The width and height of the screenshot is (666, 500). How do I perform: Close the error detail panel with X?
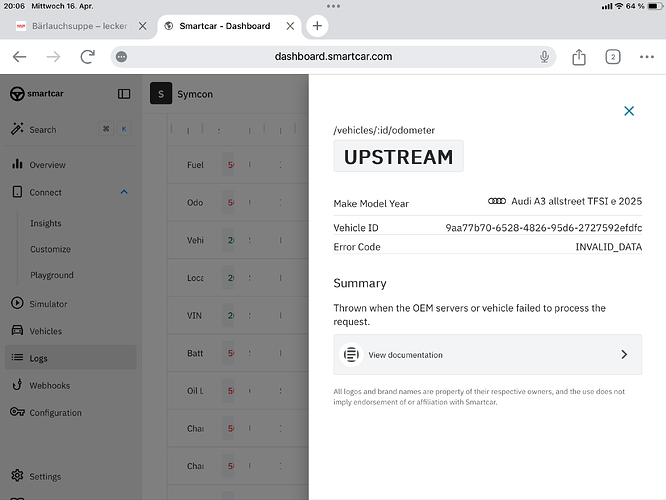point(629,111)
